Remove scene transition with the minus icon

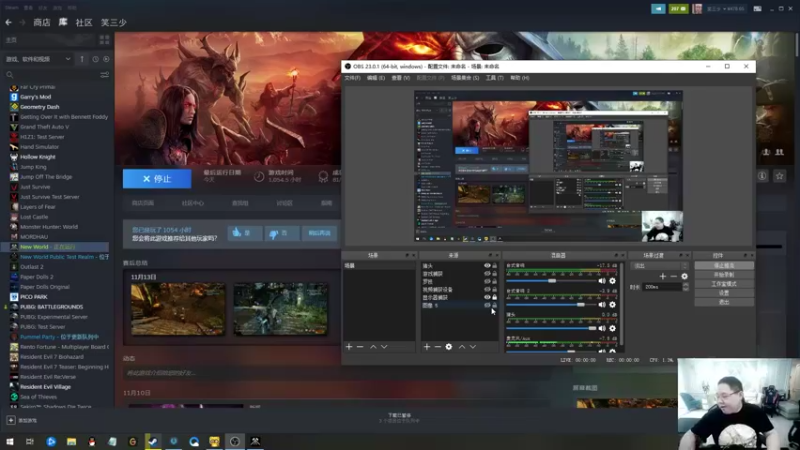673,277
